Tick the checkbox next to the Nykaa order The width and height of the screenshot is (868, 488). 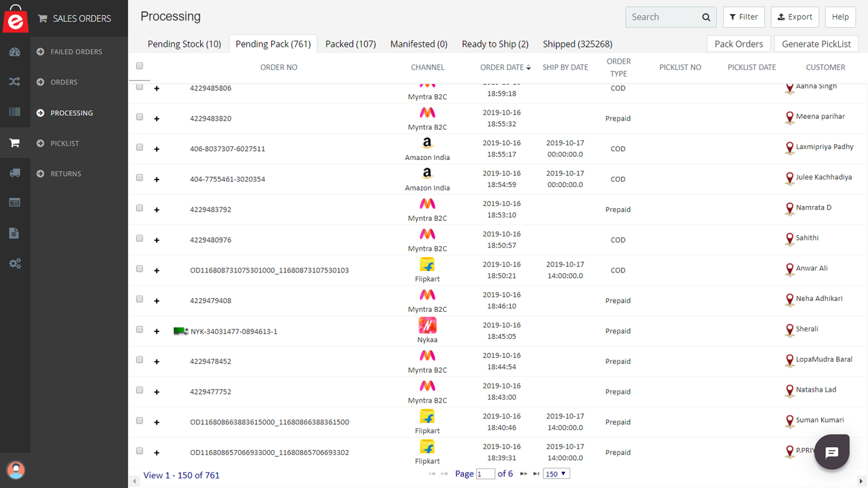point(139,329)
